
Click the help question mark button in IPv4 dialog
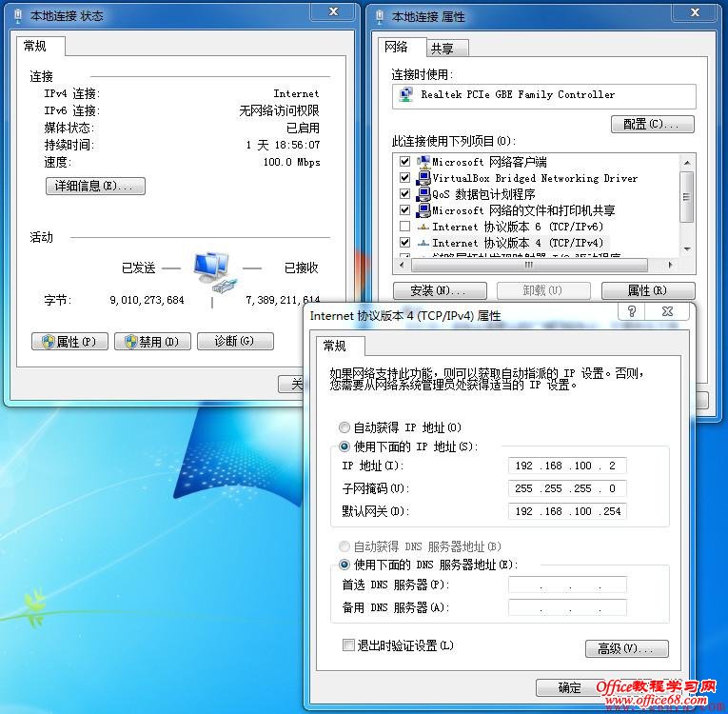(x=632, y=311)
